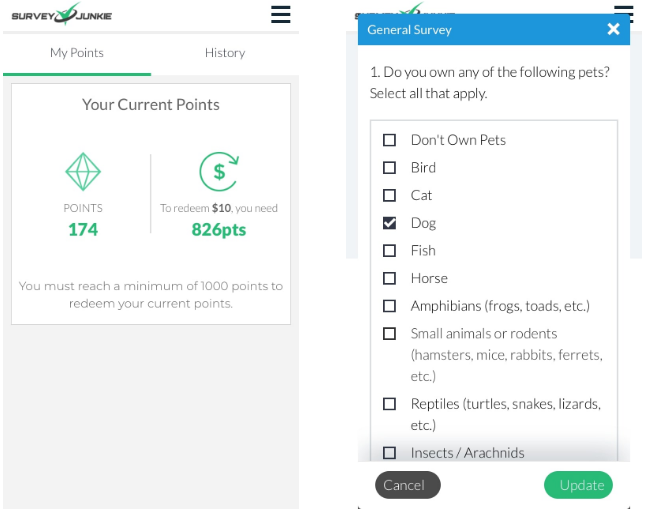The height and width of the screenshot is (531, 651).
Task: Click the dollar redeem icon
Action: (219, 171)
